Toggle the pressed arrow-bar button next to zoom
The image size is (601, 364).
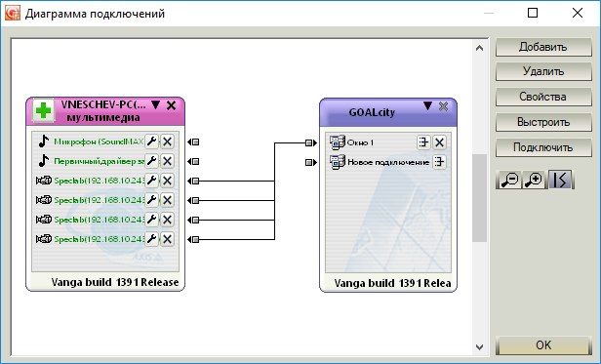[x=560, y=180]
